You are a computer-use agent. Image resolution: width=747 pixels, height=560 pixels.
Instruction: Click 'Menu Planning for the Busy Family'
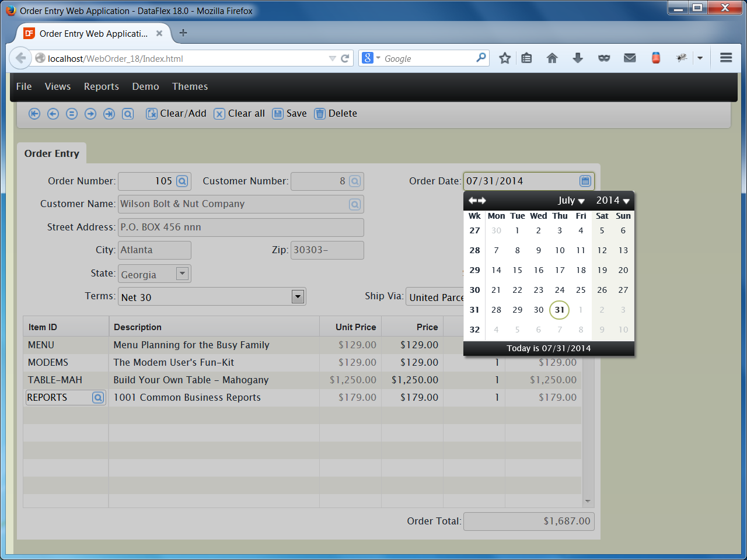click(x=191, y=345)
